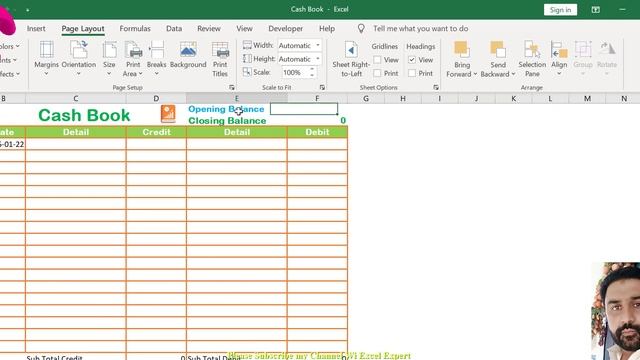The image size is (640, 360).
Task: Select column M header
Action: point(587,98)
